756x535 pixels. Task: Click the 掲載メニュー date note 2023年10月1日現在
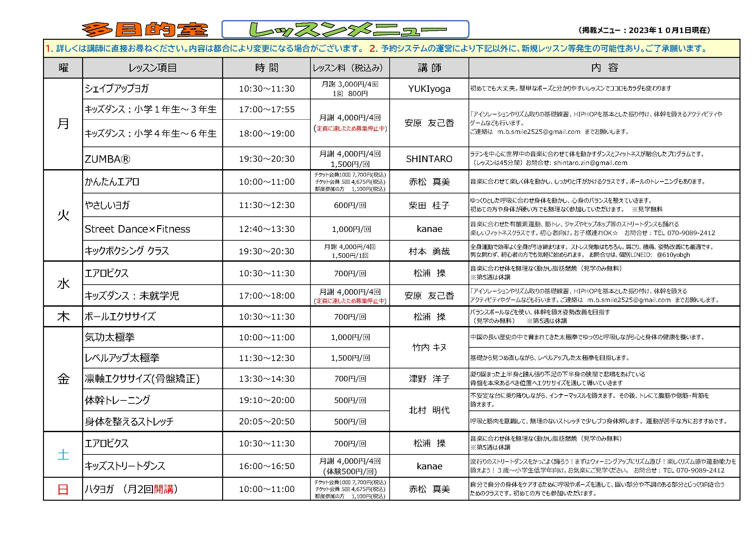point(644,30)
